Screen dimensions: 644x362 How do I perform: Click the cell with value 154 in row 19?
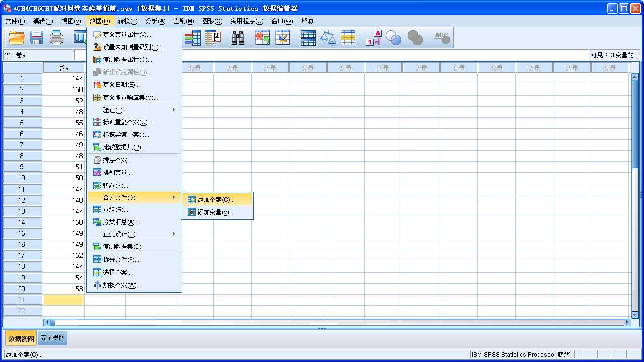[63, 278]
